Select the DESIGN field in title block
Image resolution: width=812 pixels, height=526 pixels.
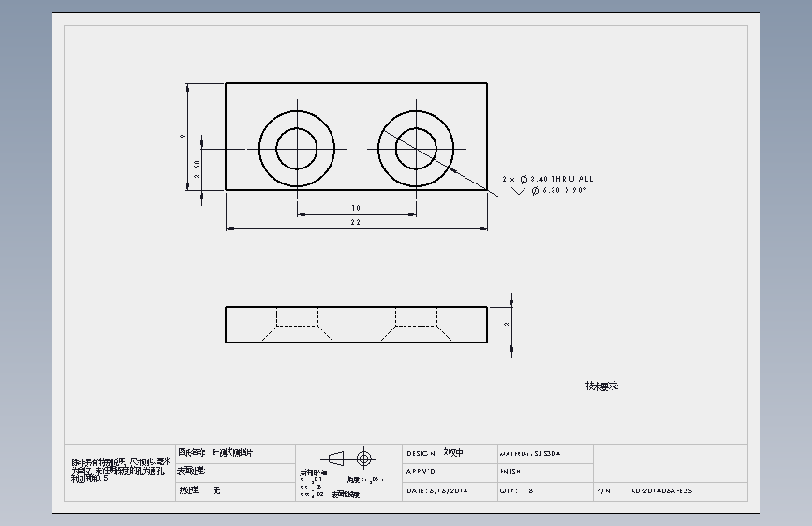[450, 454]
